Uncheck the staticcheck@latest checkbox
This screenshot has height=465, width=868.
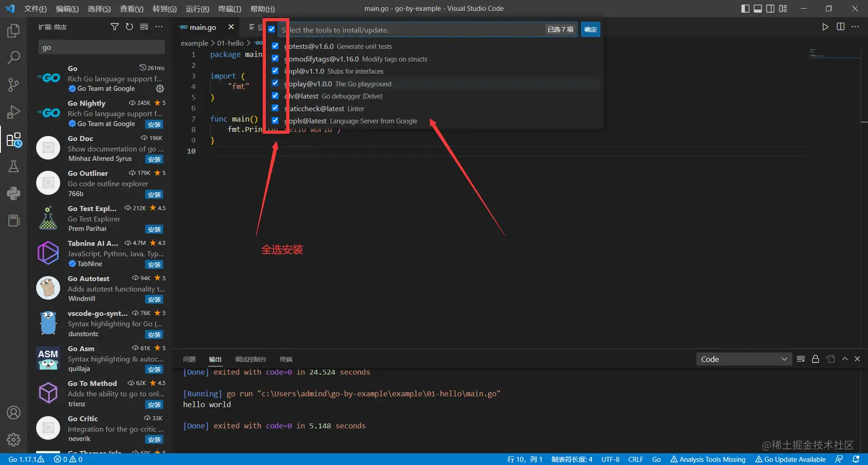click(x=276, y=108)
